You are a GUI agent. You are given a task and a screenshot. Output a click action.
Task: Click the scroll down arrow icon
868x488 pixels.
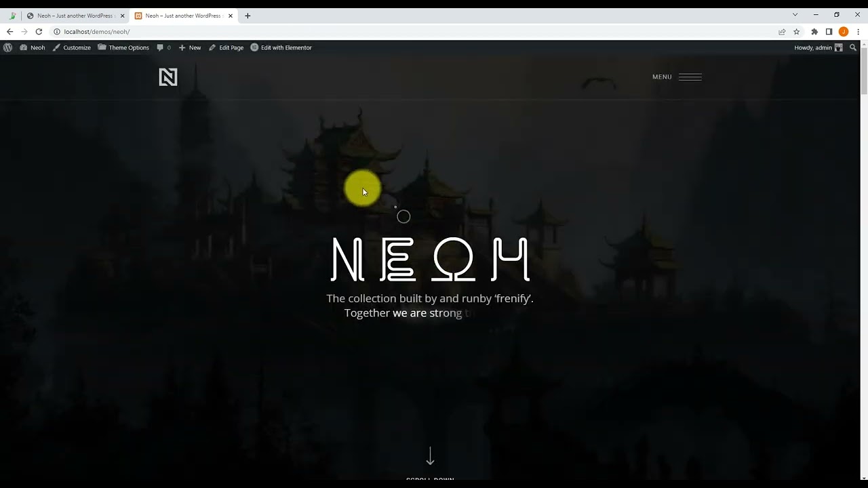tap(430, 456)
